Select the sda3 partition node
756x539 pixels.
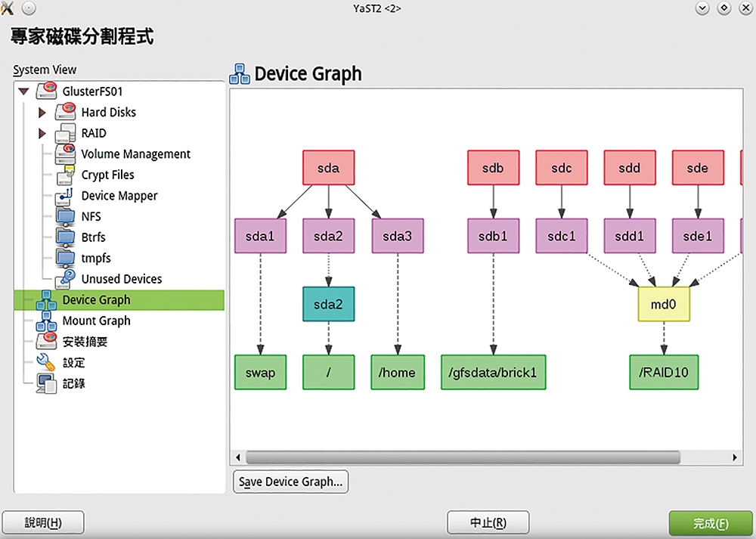(x=398, y=236)
